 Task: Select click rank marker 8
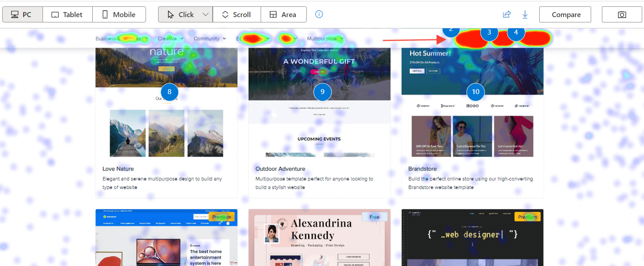[169, 92]
